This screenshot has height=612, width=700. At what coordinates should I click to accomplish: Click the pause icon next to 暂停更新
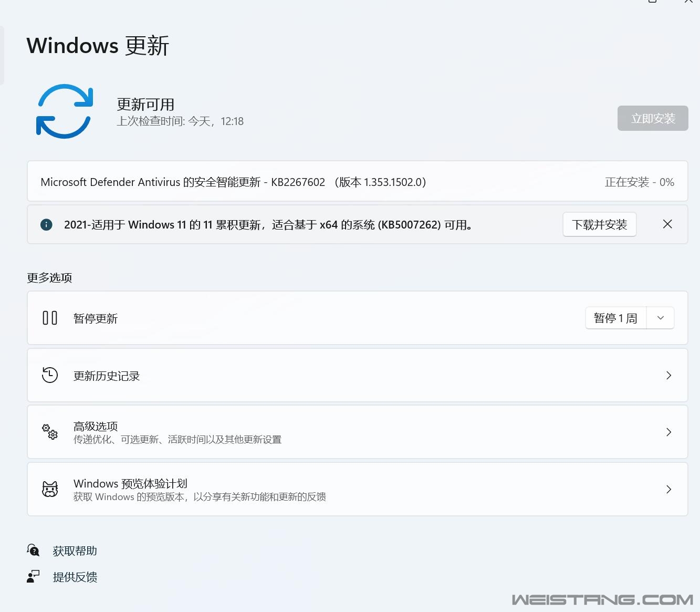(50, 318)
